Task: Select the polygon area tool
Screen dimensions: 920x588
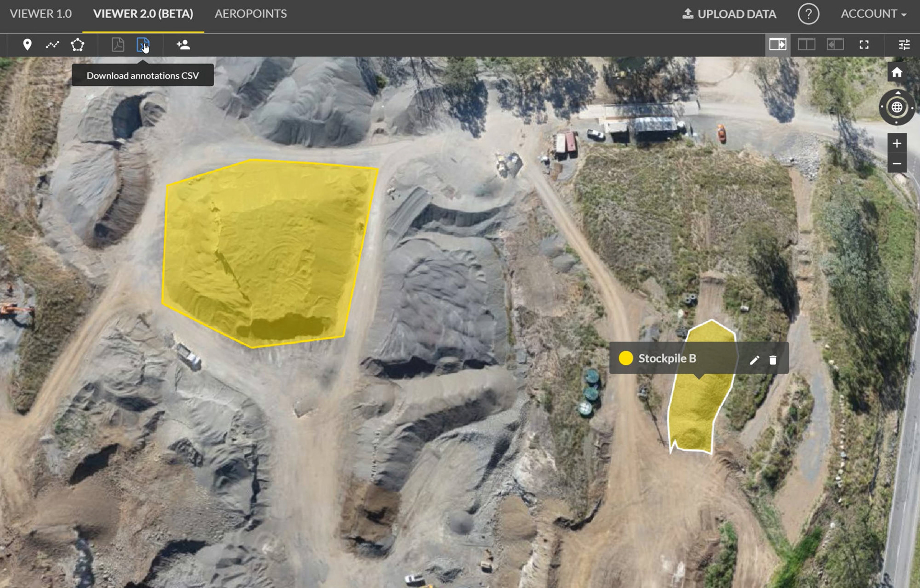Action: [x=78, y=45]
